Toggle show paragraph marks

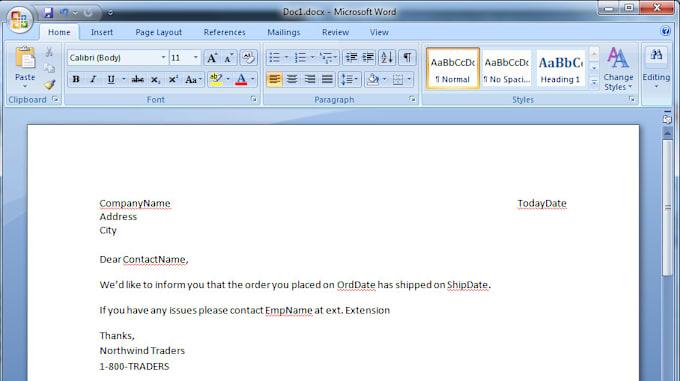click(407, 57)
